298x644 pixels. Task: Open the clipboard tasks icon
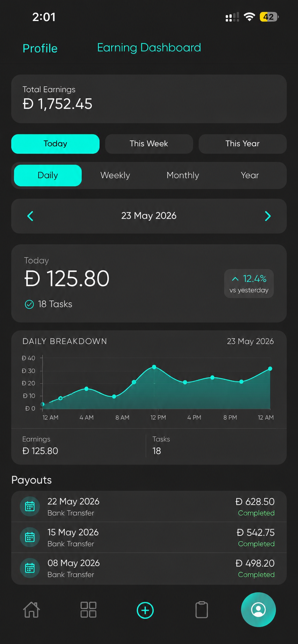click(x=202, y=610)
